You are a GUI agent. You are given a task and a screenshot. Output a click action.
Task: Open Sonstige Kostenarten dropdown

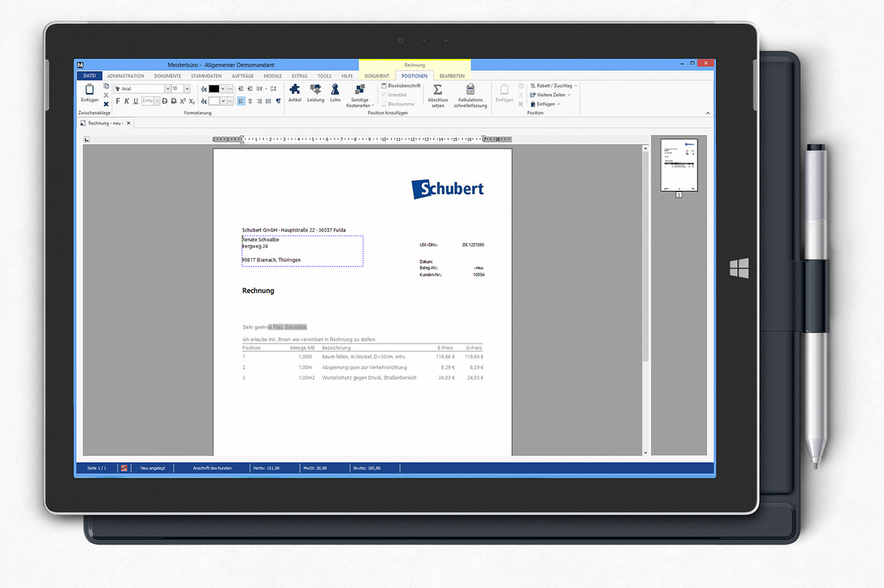(359, 96)
